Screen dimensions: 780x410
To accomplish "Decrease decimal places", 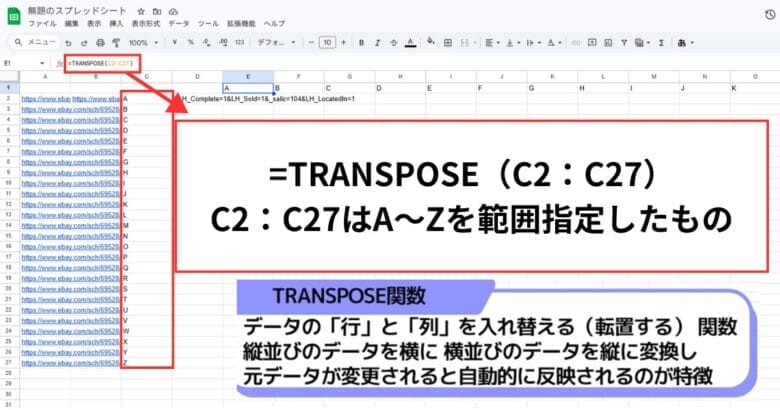I will click(x=206, y=43).
